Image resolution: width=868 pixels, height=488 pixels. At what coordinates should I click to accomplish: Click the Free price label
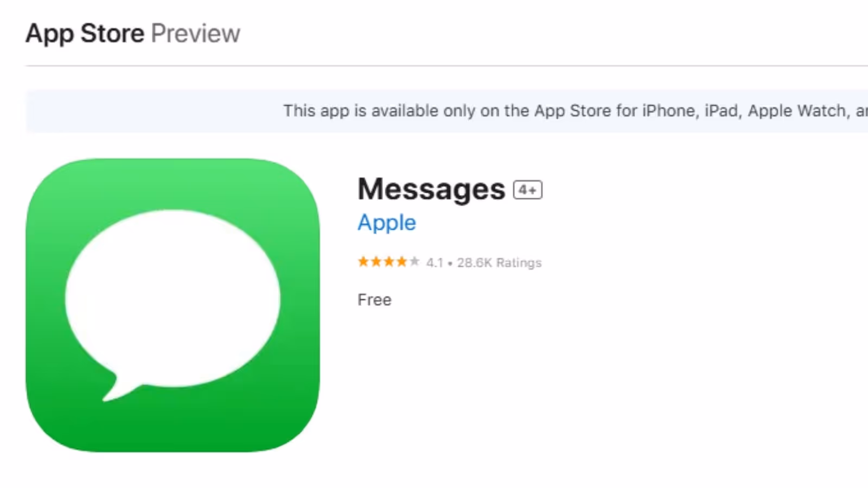point(374,300)
